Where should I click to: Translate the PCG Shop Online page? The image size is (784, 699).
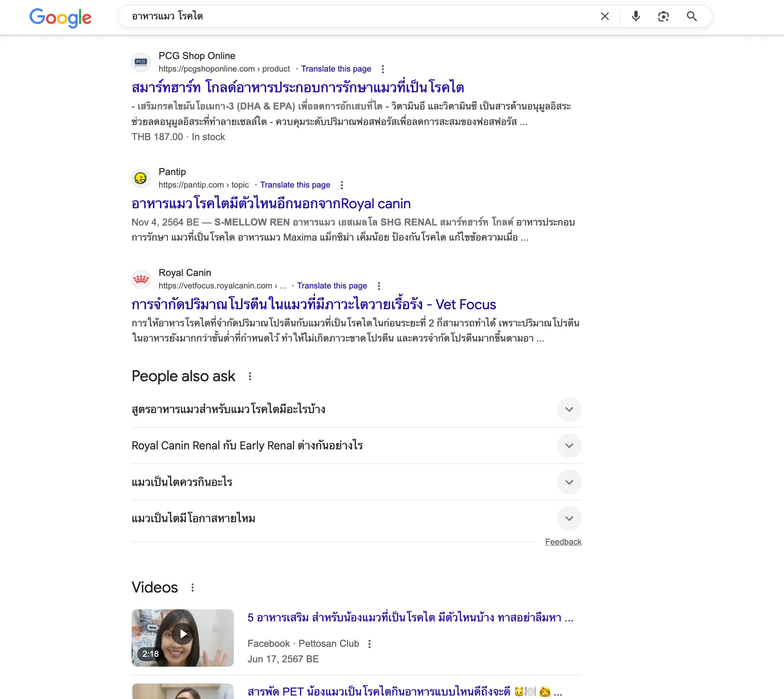336,69
